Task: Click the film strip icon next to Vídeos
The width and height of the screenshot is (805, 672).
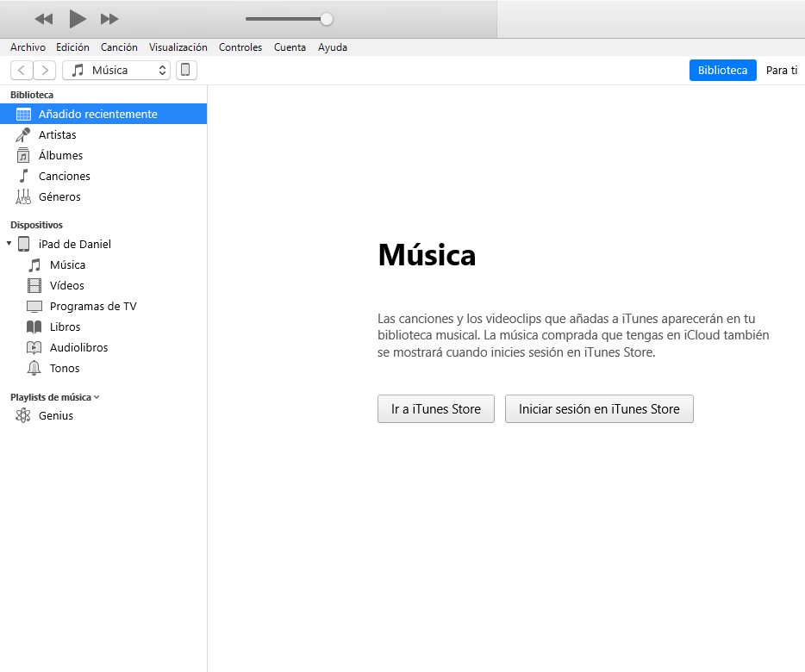Action: (x=34, y=285)
